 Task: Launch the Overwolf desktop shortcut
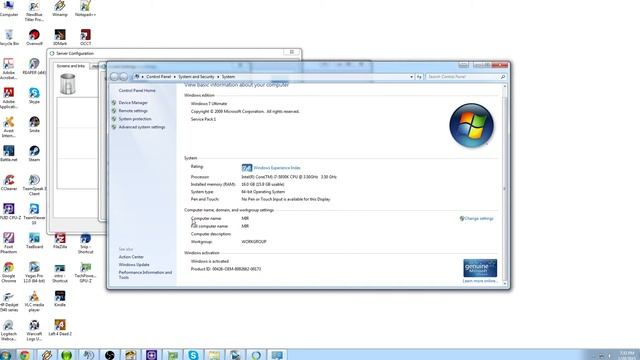[34, 38]
